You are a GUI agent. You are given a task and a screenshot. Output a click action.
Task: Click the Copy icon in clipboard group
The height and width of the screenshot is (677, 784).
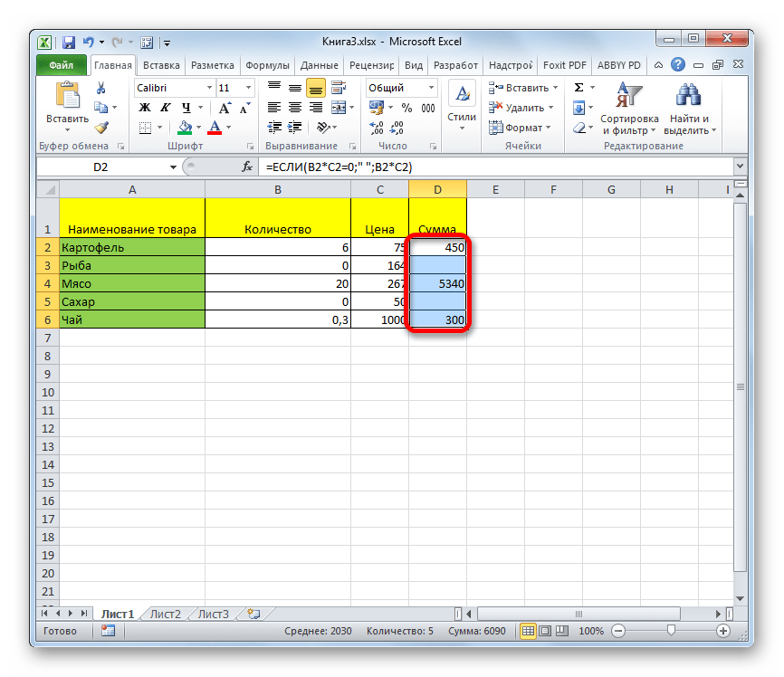coord(101,108)
